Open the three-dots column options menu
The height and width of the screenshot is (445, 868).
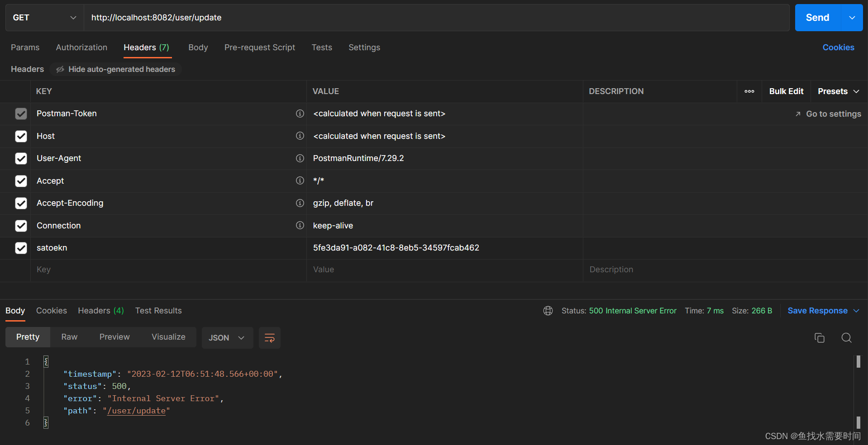click(749, 91)
